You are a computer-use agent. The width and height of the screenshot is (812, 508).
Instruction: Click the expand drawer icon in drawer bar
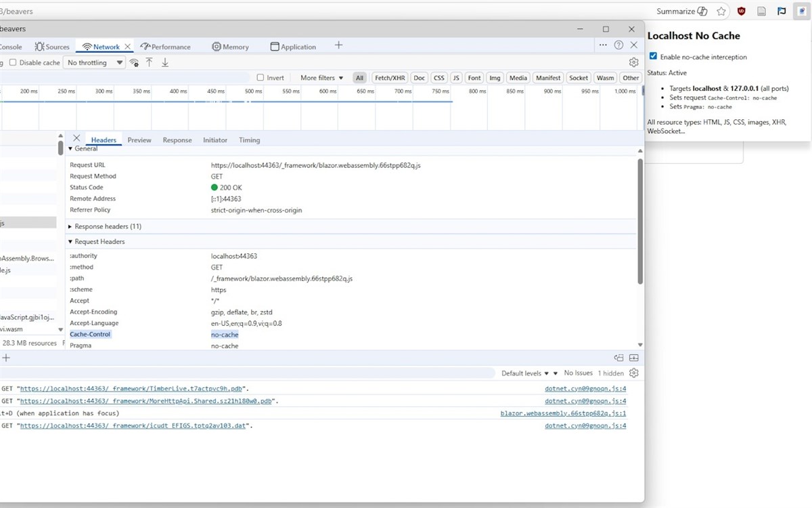coord(634,358)
